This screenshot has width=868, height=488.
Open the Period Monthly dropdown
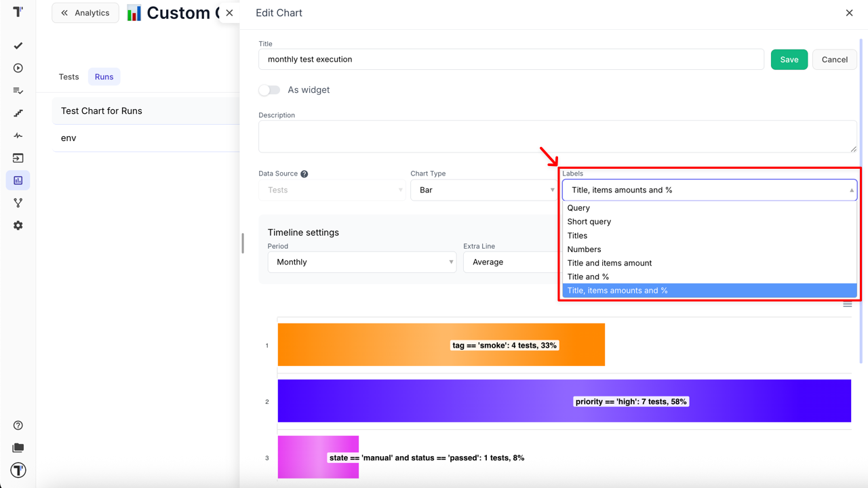tap(361, 262)
